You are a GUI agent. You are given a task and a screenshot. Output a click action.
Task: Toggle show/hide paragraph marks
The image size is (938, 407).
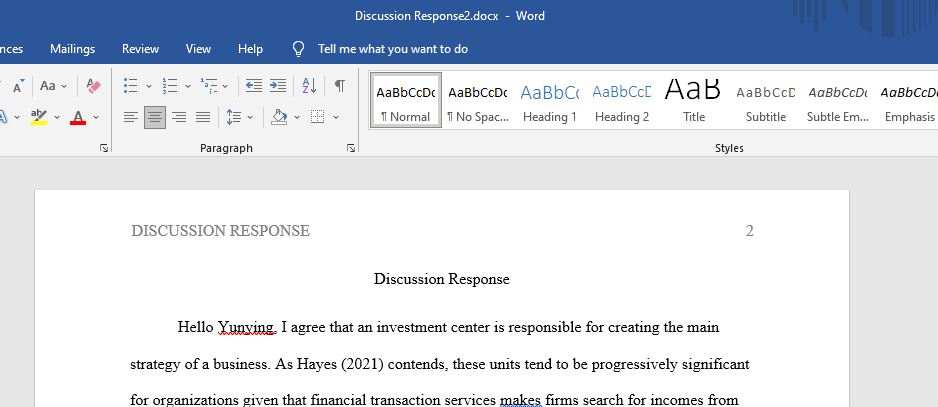click(x=340, y=86)
